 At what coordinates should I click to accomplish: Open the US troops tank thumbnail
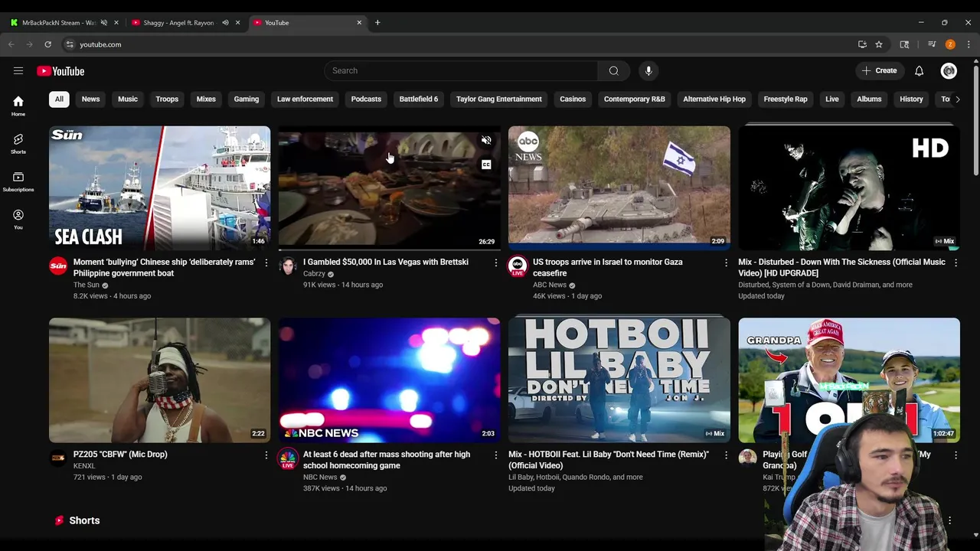619,188
